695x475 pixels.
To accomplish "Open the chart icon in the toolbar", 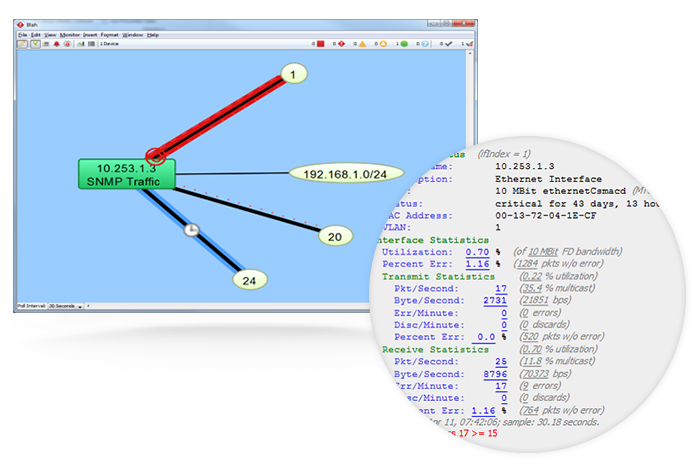I will (81, 44).
